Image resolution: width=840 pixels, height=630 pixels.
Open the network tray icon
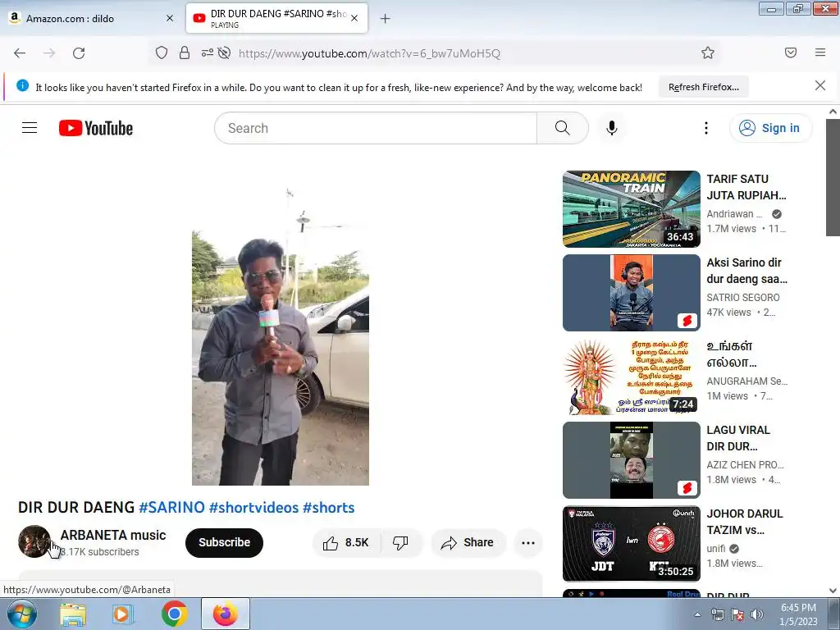pyautogui.click(x=717, y=614)
